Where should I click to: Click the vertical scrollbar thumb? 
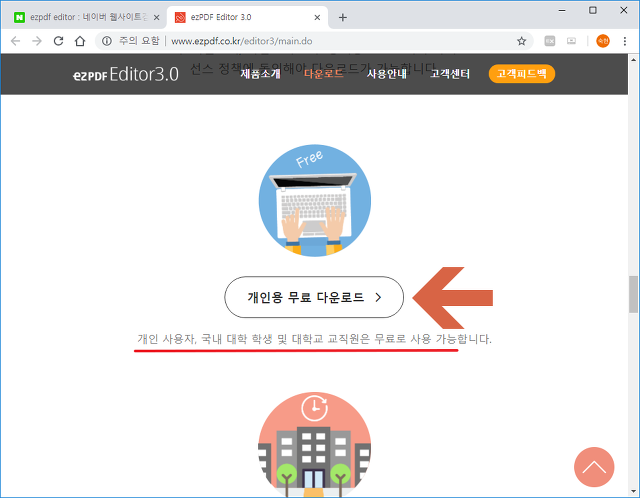(633, 294)
